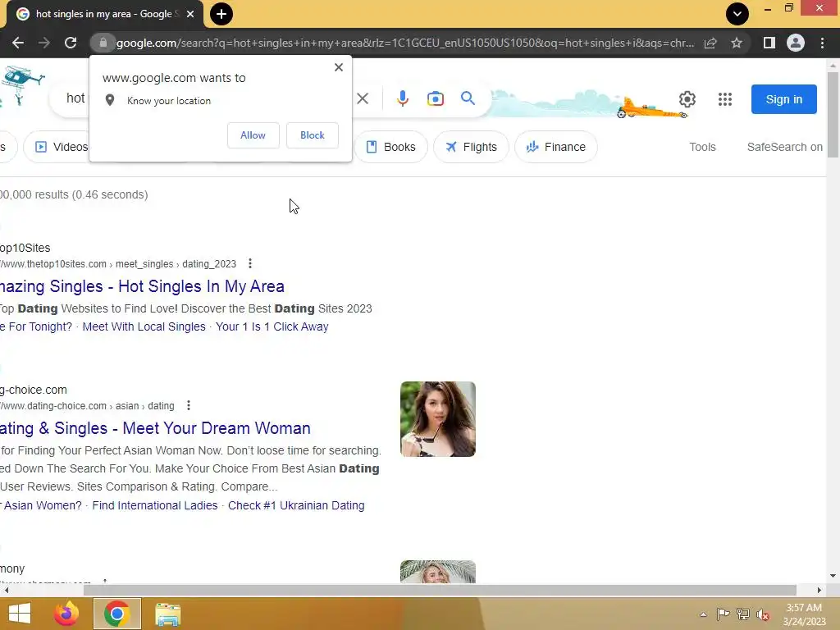Click the Sign in button
The image size is (840, 630).
point(783,99)
